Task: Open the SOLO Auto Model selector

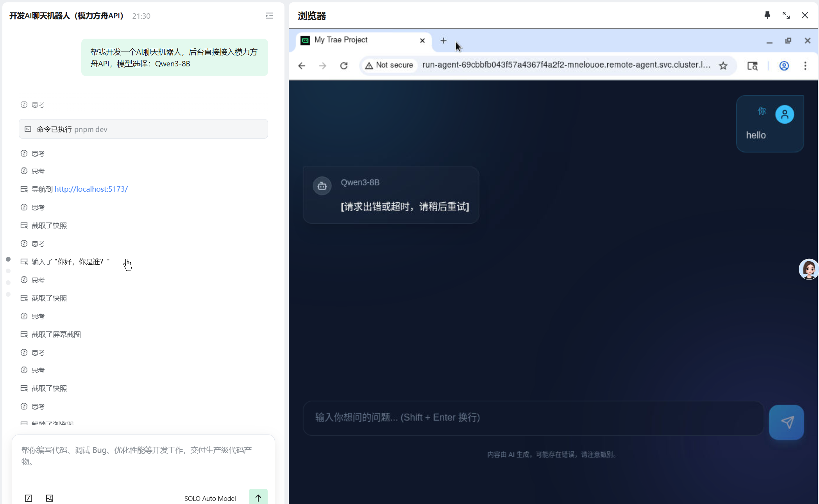Action: 210,498
